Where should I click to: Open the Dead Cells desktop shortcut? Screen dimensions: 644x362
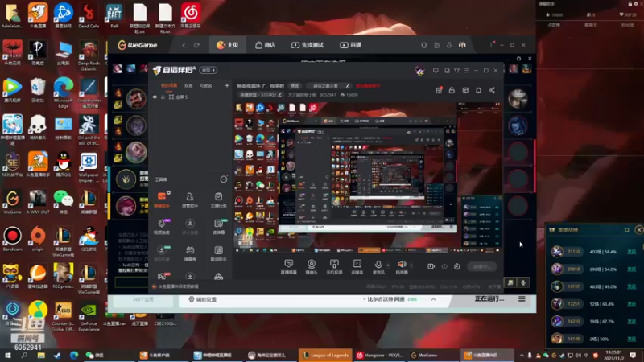89,14
